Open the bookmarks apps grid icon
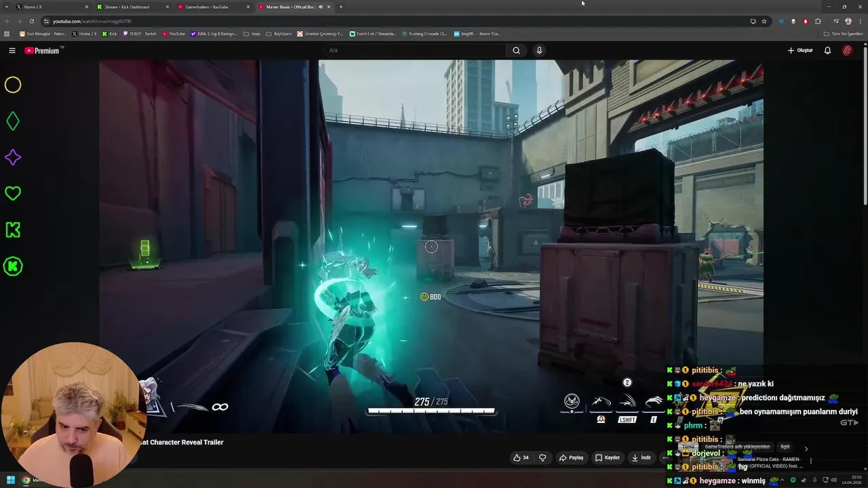Viewport: 868px width, 488px height. coord(7,33)
